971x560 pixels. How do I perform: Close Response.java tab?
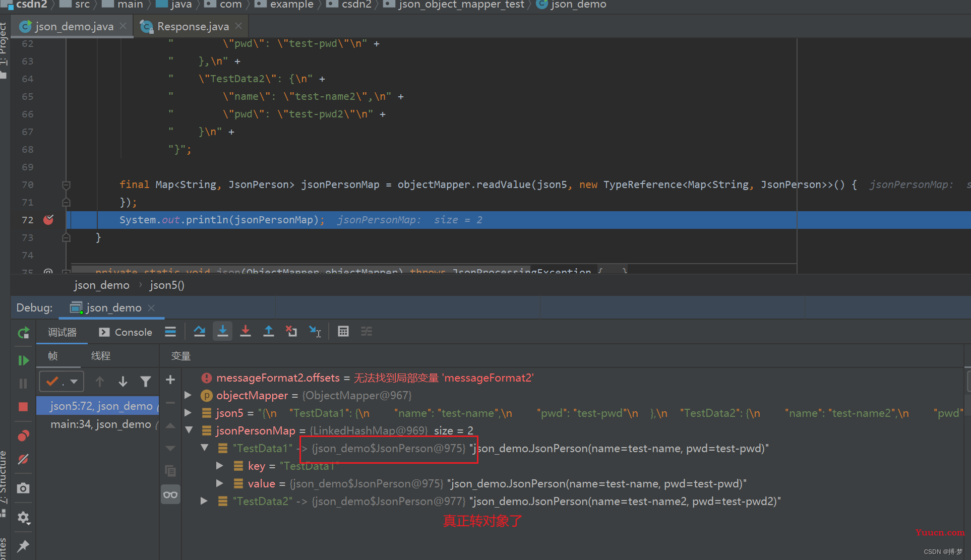(x=238, y=26)
